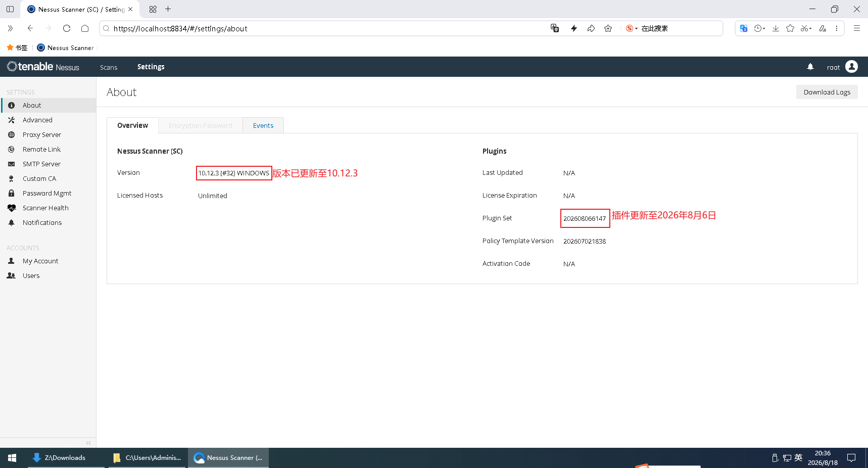Open the notification bell in header
Screen dimensions: 868x468
click(810, 67)
